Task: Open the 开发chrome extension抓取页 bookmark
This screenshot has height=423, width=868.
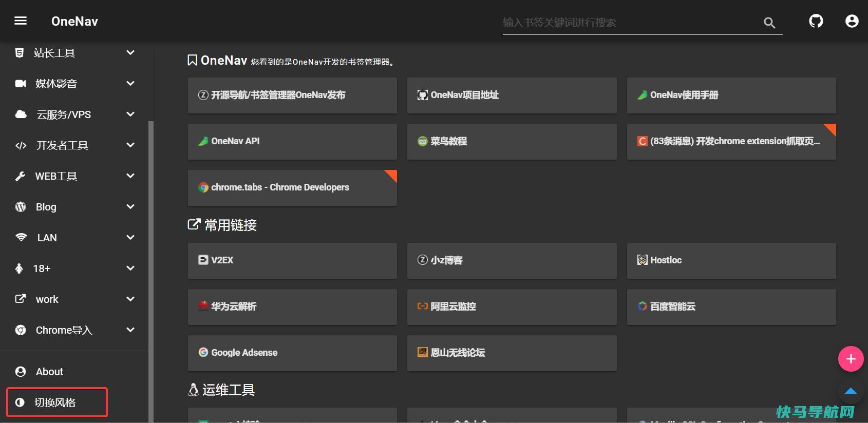Action: point(731,142)
